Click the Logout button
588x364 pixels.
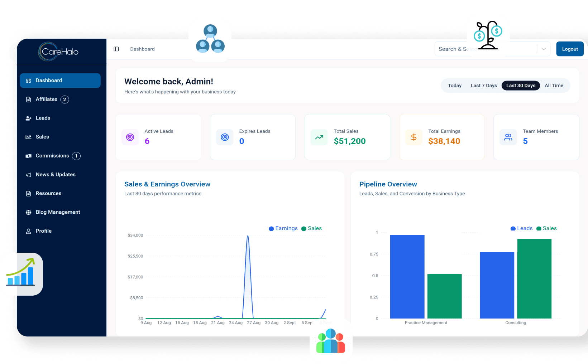[570, 49]
